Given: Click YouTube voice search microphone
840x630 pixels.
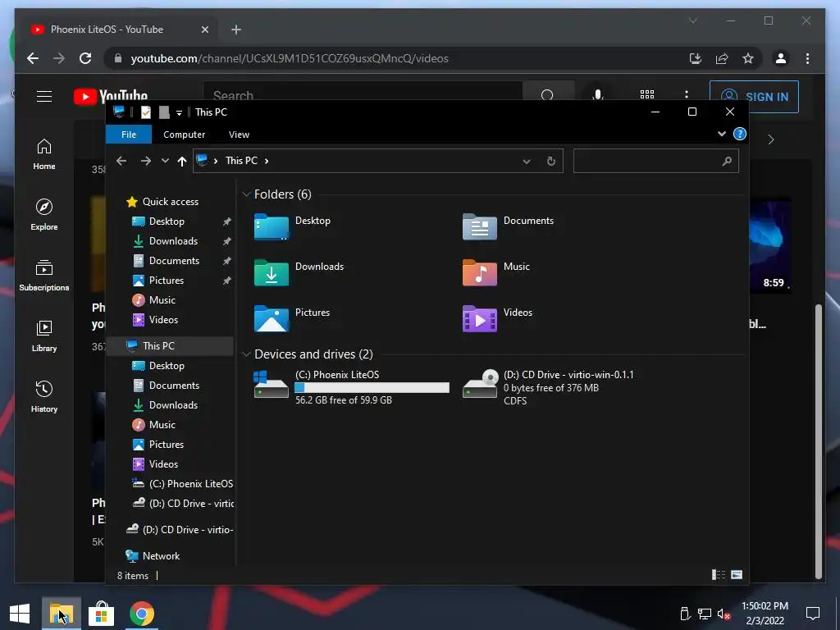Looking at the screenshot, I should [598, 96].
